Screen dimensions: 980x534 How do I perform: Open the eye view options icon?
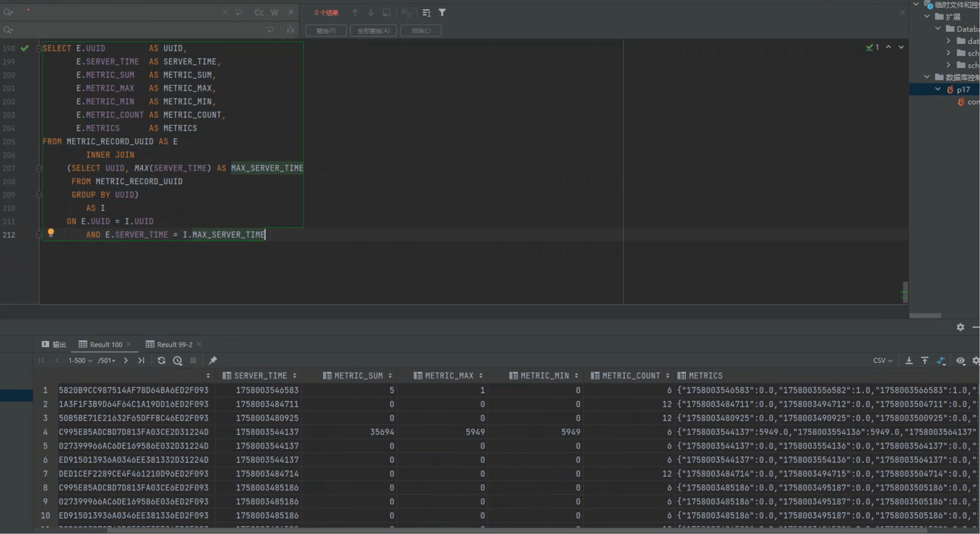coord(961,361)
